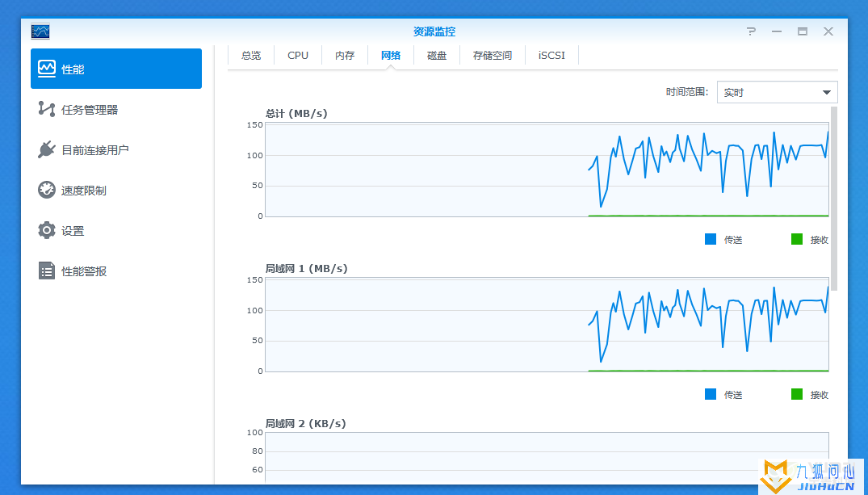Click the 总计 (MB/s) chart title
The height and width of the screenshot is (495, 868).
(x=296, y=114)
